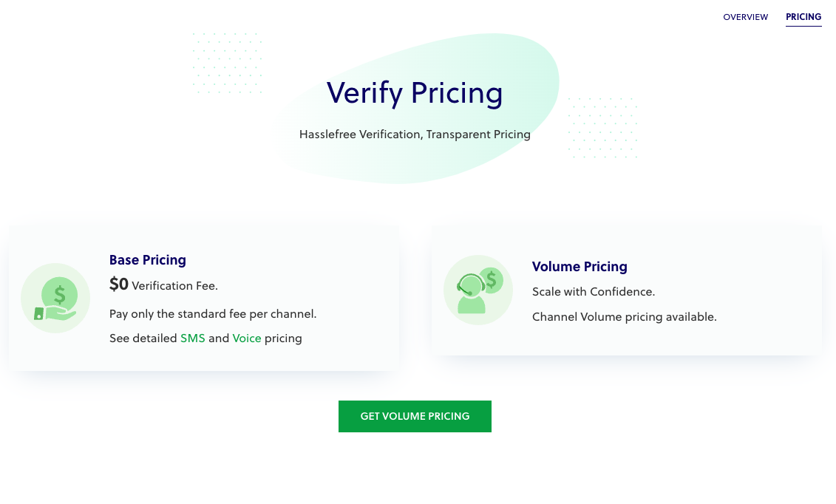Follow the Voice pricing link

[x=247, y=338]
